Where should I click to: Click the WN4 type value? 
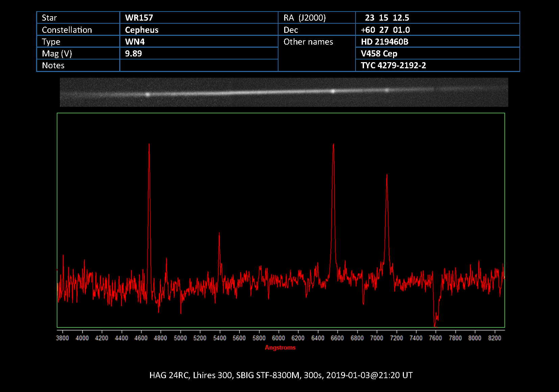135,42
